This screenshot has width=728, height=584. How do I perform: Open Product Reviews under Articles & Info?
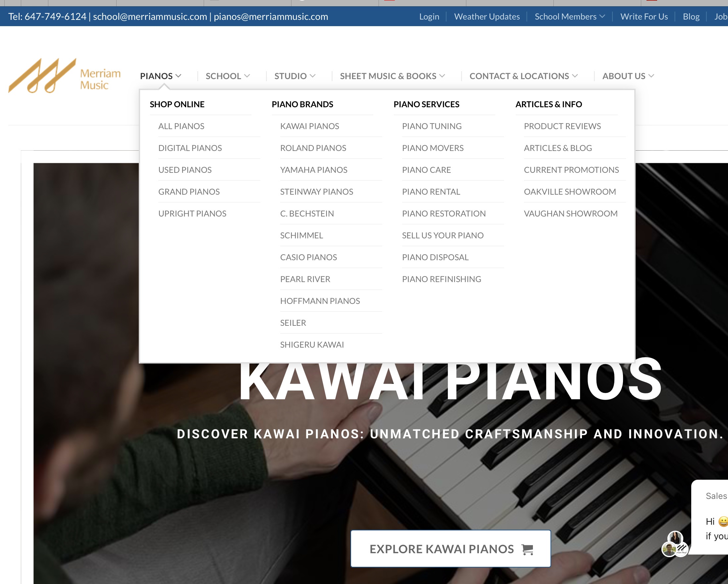(x=562, y=126)
